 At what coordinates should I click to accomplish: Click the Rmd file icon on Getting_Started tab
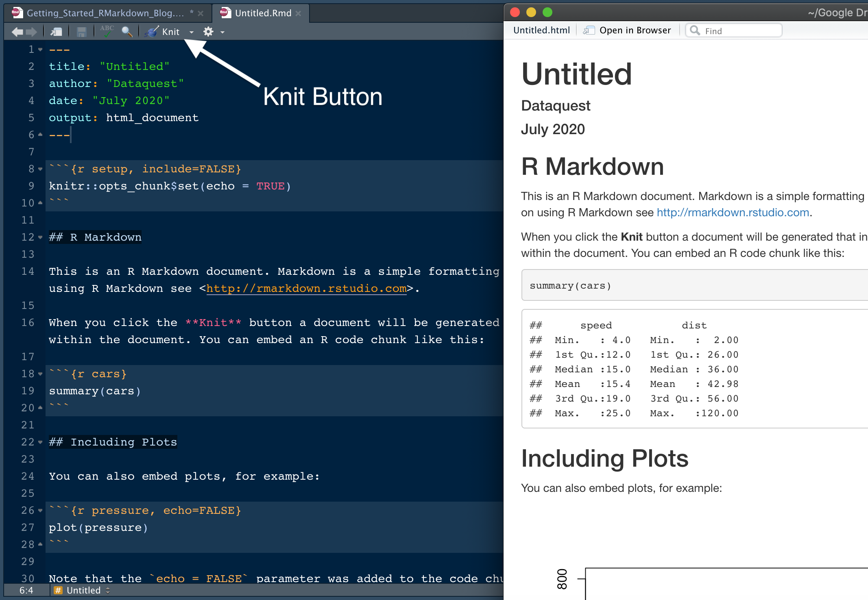(17, 13)
